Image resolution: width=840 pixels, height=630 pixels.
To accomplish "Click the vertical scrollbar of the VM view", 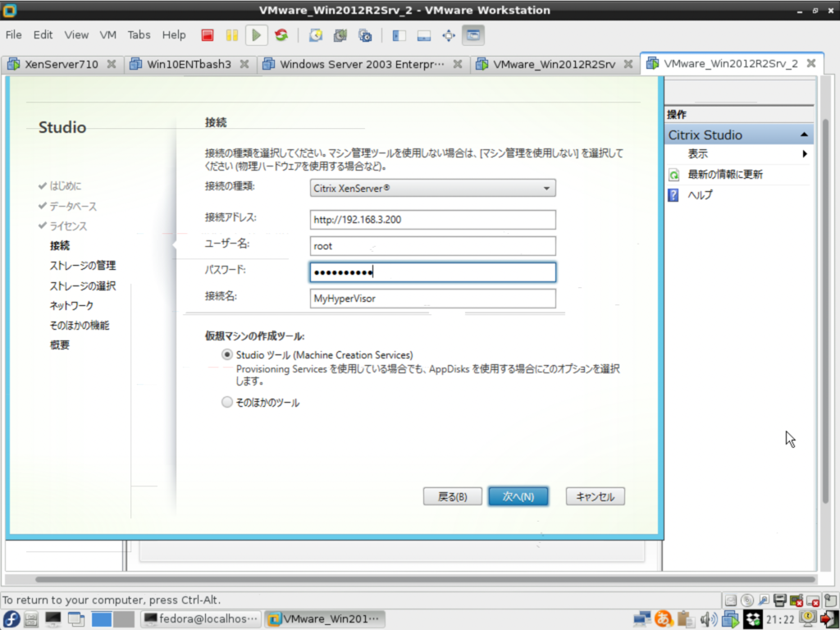I will [825, 311].
